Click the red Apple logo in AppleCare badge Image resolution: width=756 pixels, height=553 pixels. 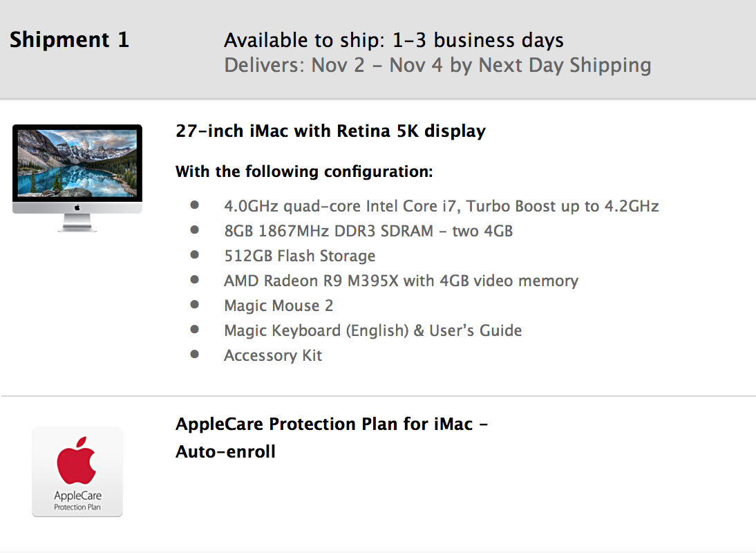pyautogui.click(x=77, y=460)
